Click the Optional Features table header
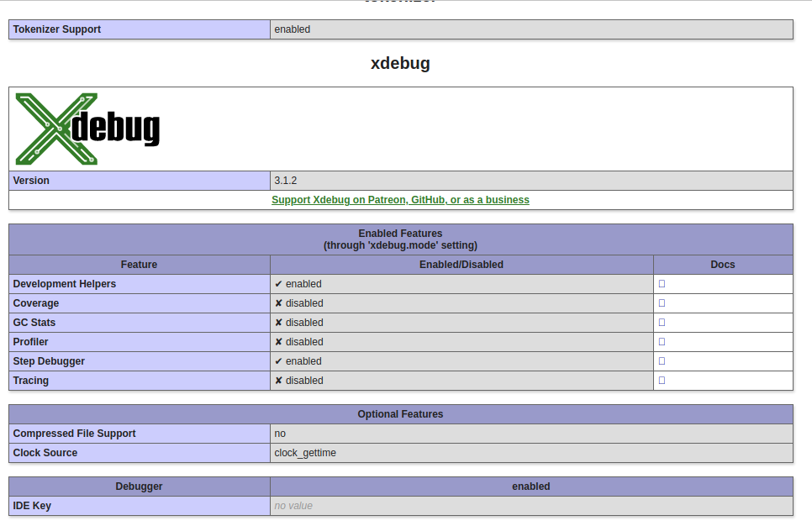This screenshot has height=526, width=812. pos(400,414)
